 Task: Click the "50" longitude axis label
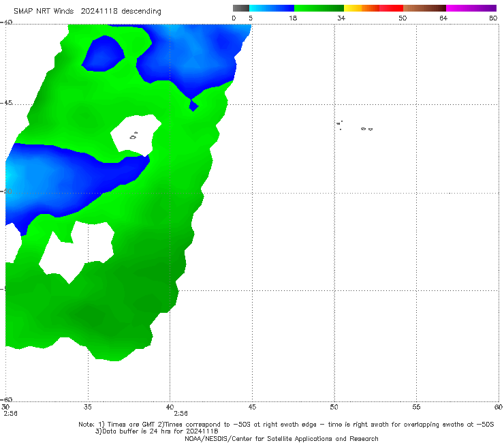click(334, 407)
